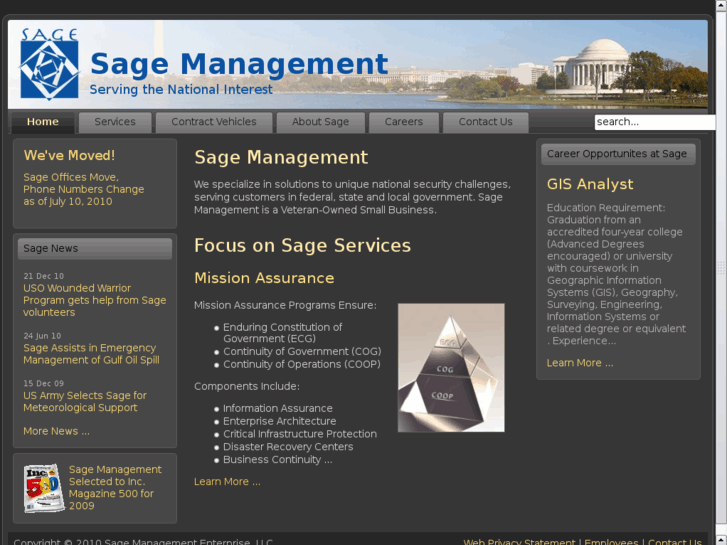Click the Sage Management banner title
The width and height of the screenshot is (727, 545).
tap(239, 64)
